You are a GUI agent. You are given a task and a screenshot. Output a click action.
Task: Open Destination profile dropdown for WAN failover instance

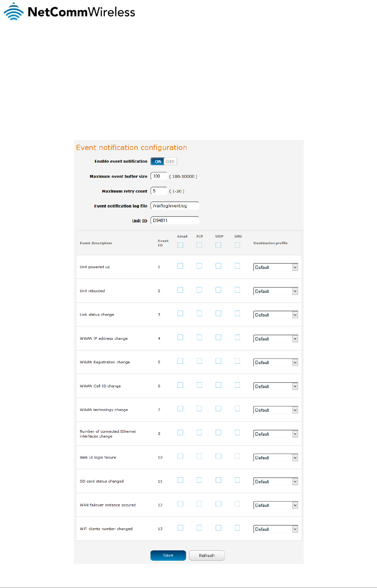coord(275,505)
